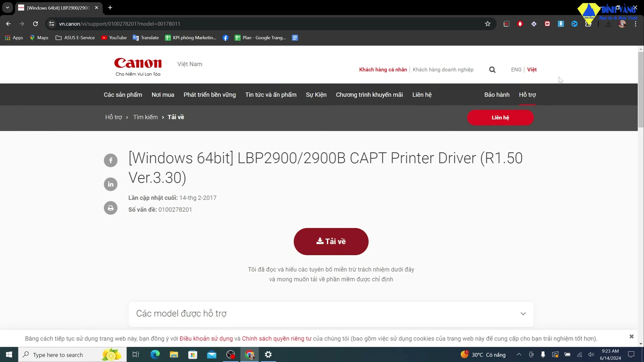644x362 pixels.
Task: Open Translate bookmark
Action: (146, 38)
